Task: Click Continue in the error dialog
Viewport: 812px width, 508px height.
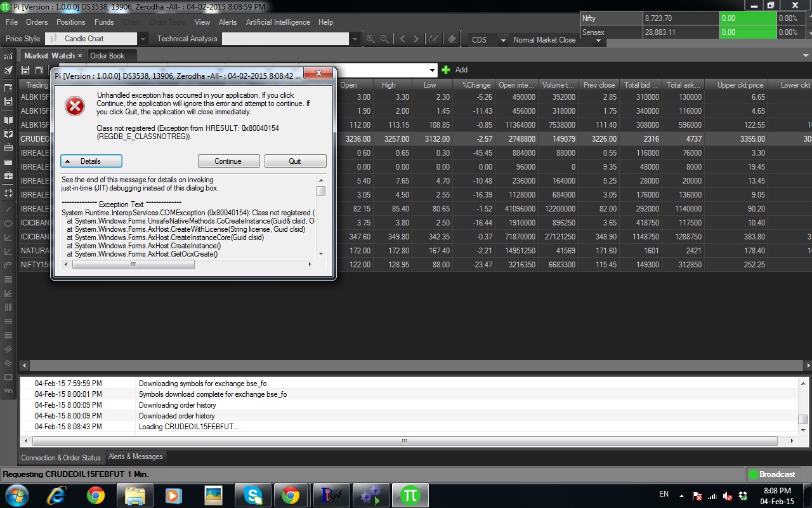Action: click(228, 161)
